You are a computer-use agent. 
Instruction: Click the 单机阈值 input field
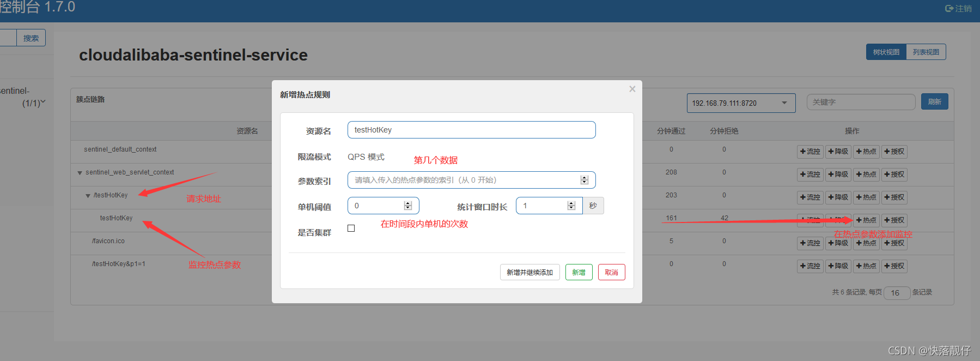point(383,206)
